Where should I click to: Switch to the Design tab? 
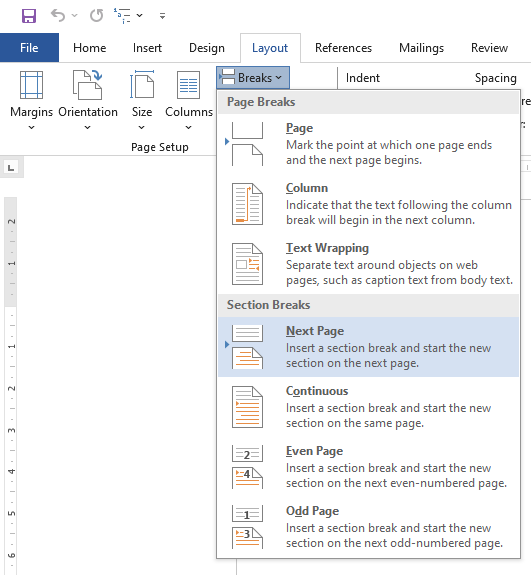(x=207, y=48)
